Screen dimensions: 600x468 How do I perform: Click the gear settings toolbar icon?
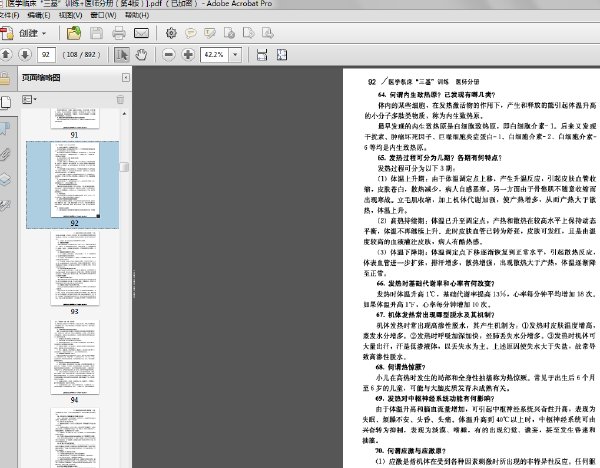[171, 33]
